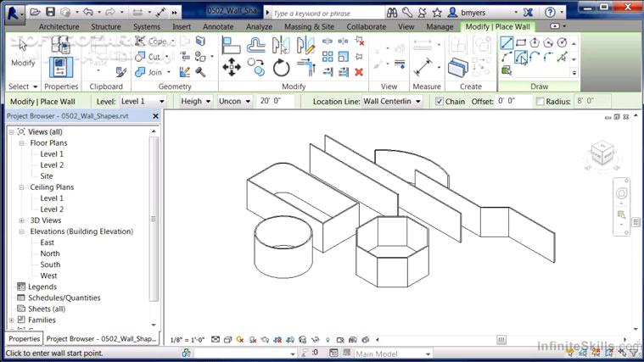Viewport: 644px width, 362px height.
Task: Click the Measure Between Two References icon
Action: [423, 66]
